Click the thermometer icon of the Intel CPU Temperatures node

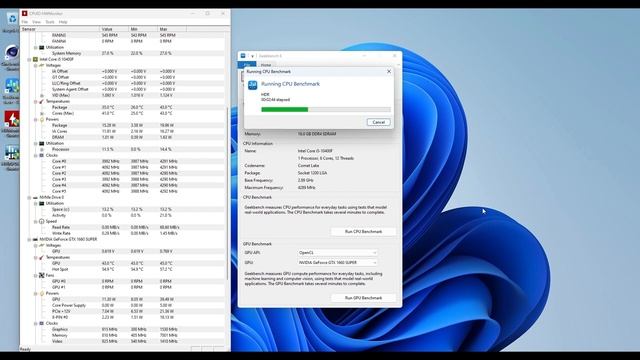pyautogui.click(x=41, y=101)
